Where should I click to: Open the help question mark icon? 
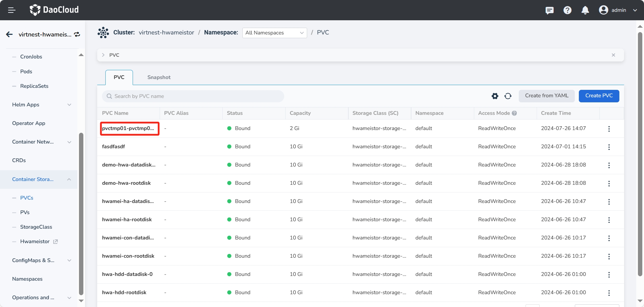[567, 10]
